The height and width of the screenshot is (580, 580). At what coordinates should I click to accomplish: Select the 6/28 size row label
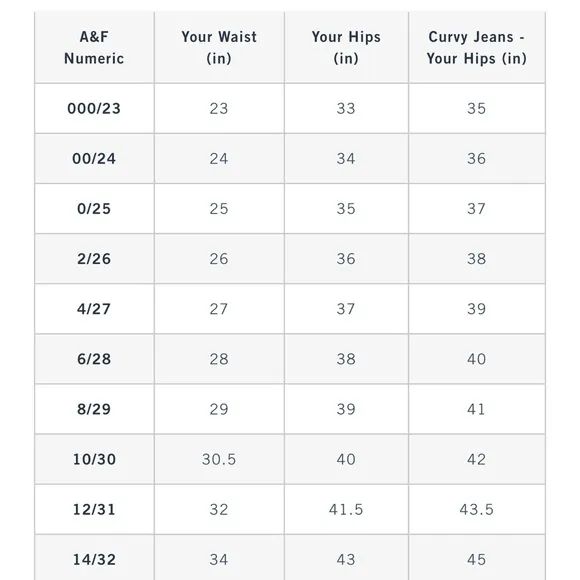[x=94, y=359]
